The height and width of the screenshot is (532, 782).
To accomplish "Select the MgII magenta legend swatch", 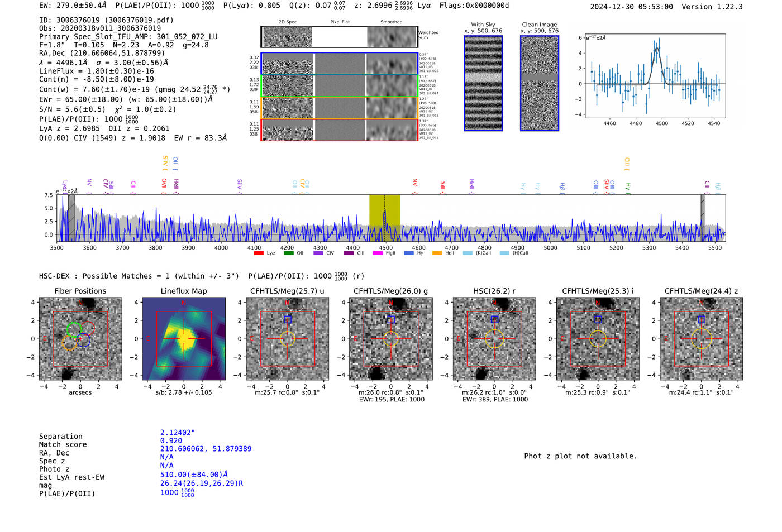I will [x=378, y=253].
